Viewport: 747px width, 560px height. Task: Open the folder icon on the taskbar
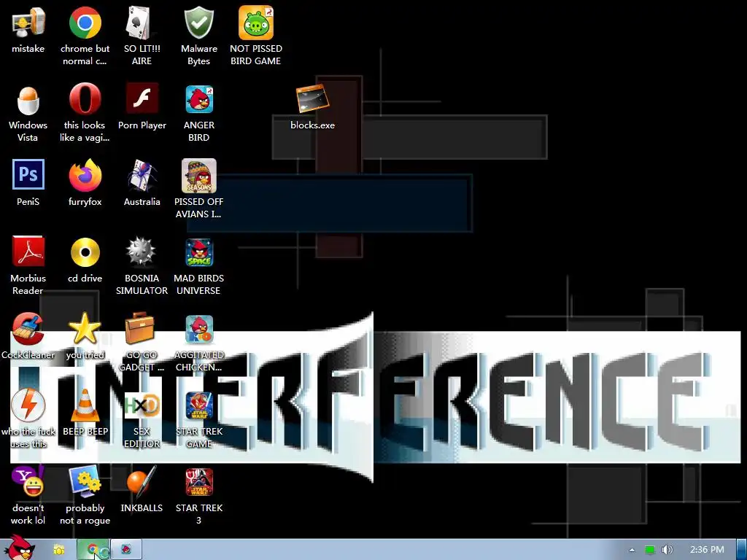coord(58,550)
